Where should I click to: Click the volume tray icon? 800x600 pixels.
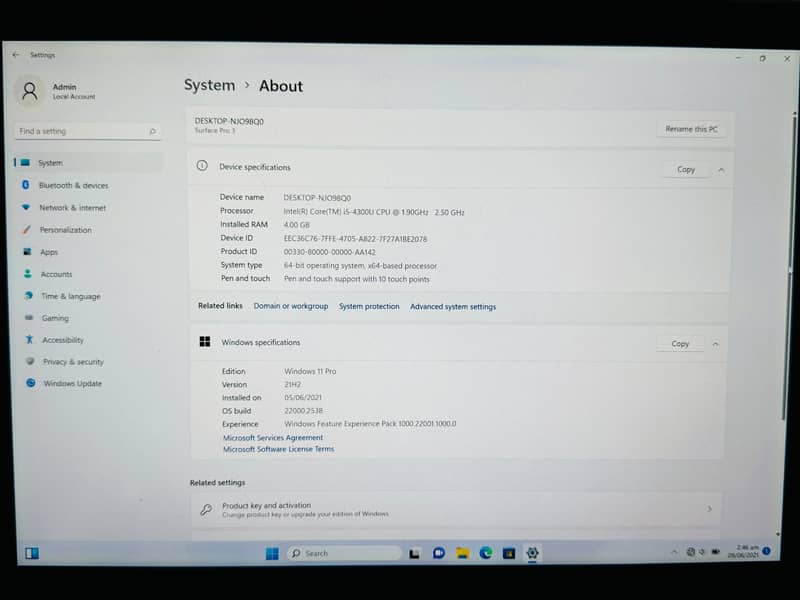click(702, 552)
